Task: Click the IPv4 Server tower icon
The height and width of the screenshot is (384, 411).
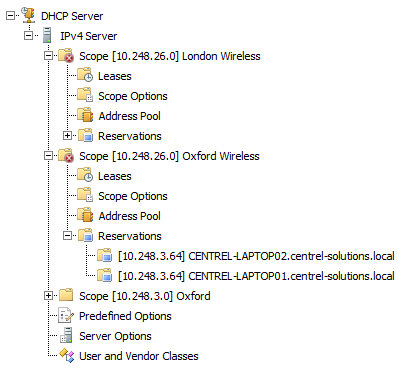Action: [x=47, y=35]
